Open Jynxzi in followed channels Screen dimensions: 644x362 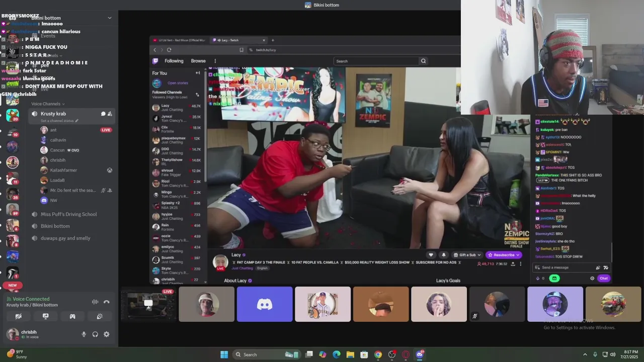[x=177, y=119]
